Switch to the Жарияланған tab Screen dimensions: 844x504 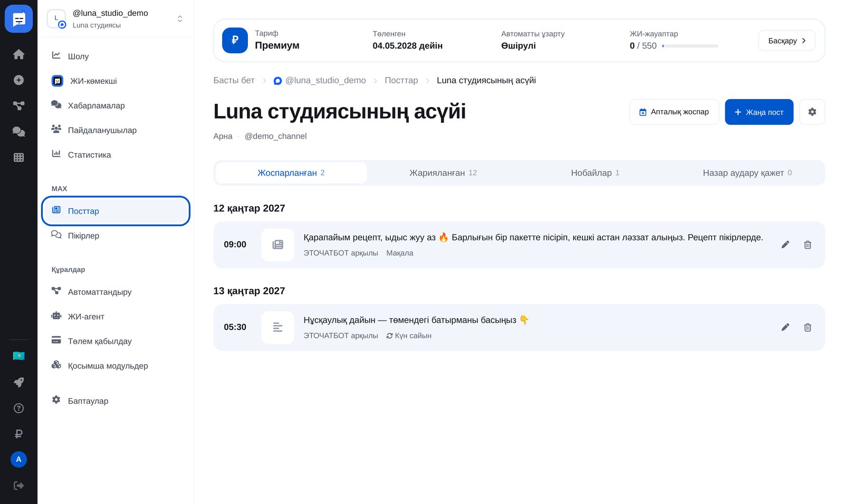coord(443,173)
